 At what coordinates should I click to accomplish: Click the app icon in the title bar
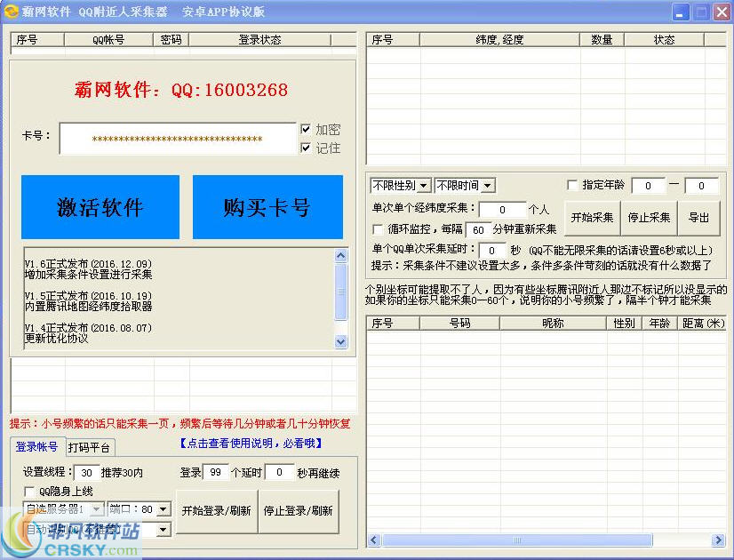(12, 11)
